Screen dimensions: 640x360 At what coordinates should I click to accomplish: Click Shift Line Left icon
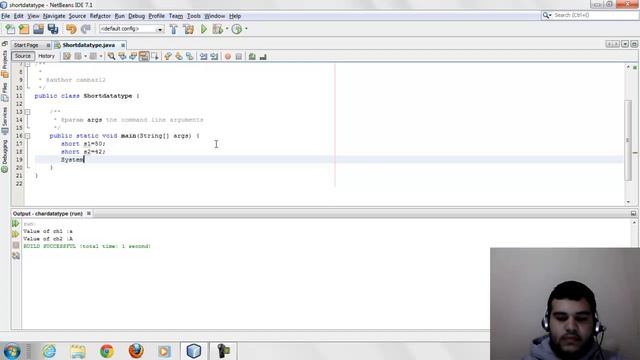[x=203, y=56]
